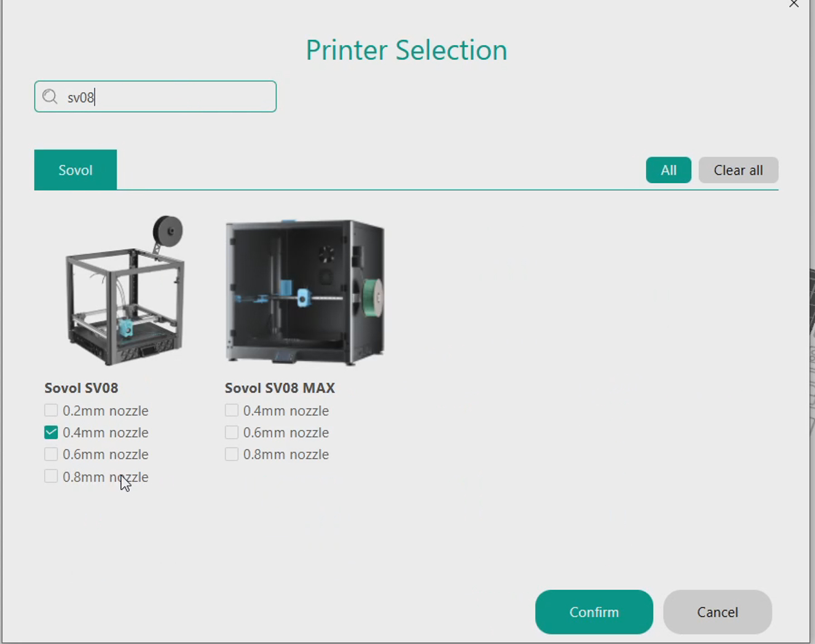Confirm the printer selection
Image resolution: width=815 pixels, height=644 pixels.
(594, 612)
